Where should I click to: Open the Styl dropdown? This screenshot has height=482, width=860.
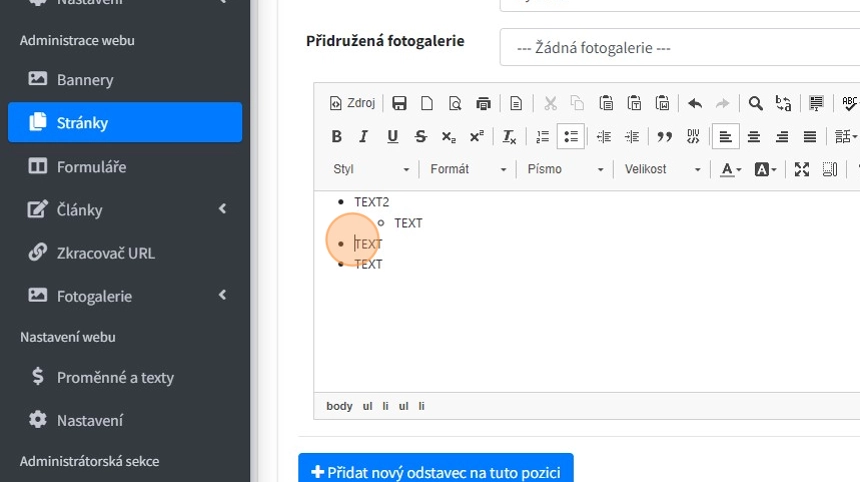371,170
